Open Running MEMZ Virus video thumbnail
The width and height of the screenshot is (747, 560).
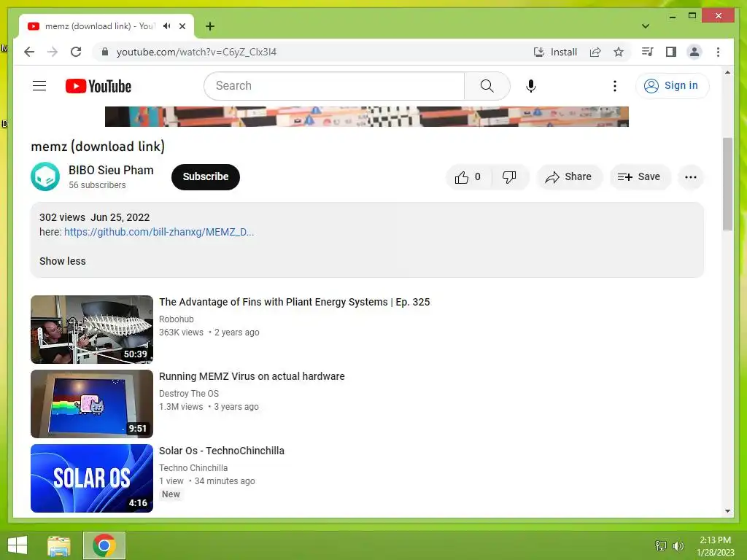pos(92,404)
